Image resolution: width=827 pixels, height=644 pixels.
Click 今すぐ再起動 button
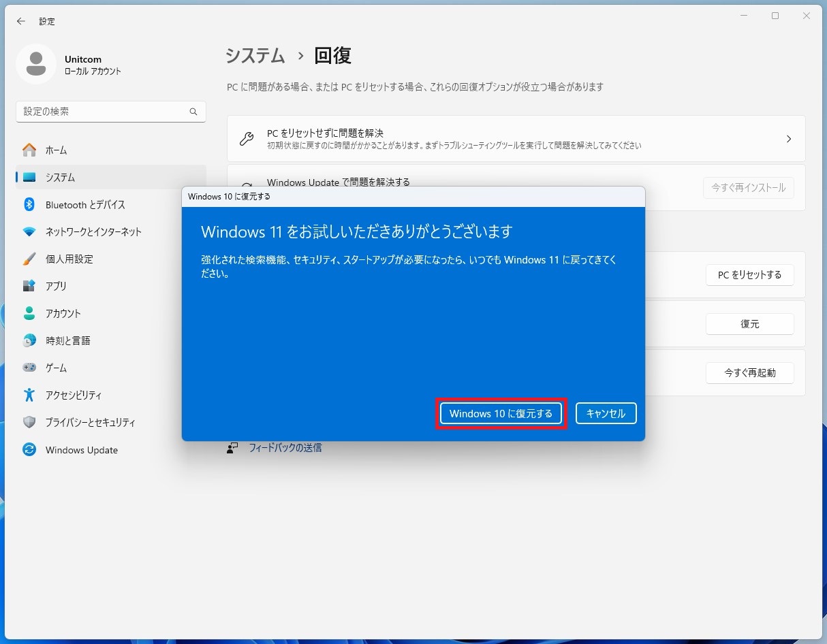click(749, 373)
